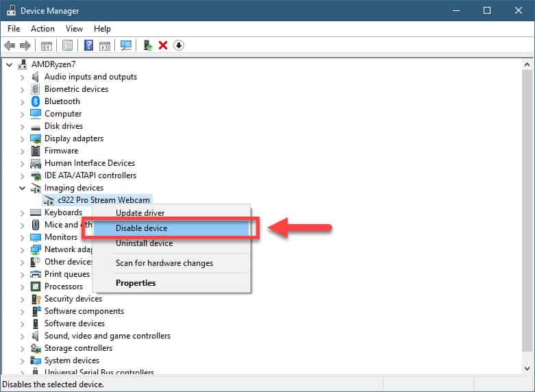Click the scrollbar up arrow
Image resolution: width=535 pixels, height=392 pixels.
click(x=527, y=64)
